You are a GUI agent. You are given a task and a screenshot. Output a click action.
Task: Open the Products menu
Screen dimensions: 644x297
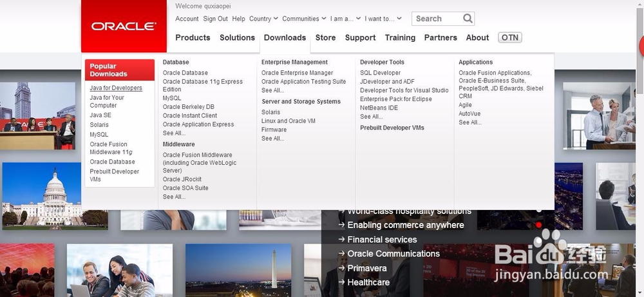193,37
